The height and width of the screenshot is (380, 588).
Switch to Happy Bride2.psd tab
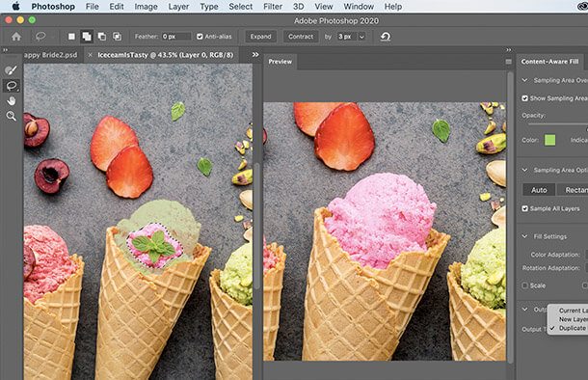click(51, 55)
